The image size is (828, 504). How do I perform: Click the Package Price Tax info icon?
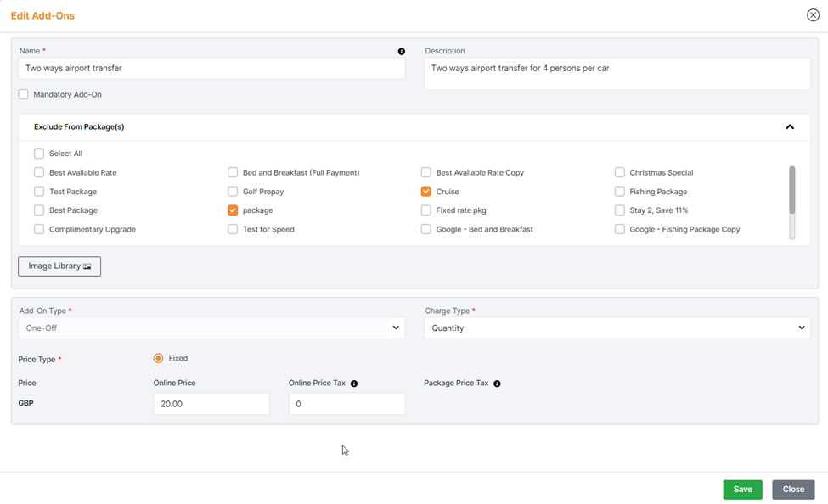497,384
